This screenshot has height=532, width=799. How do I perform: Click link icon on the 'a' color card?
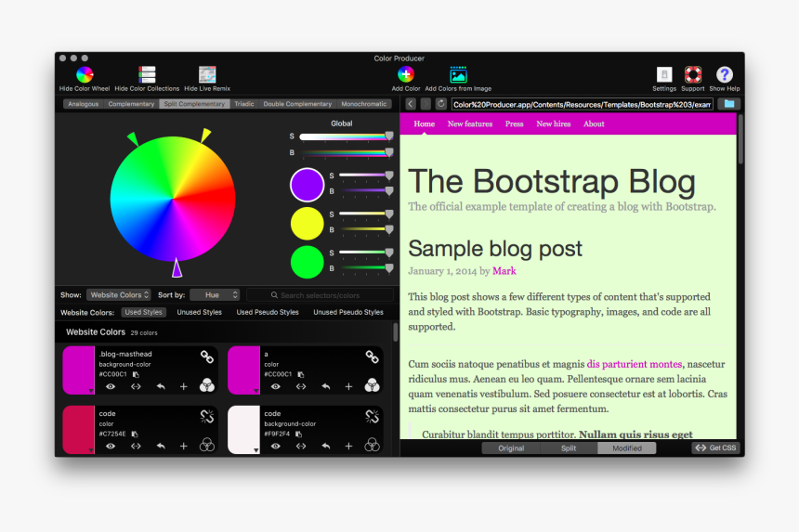pos(372,357)
